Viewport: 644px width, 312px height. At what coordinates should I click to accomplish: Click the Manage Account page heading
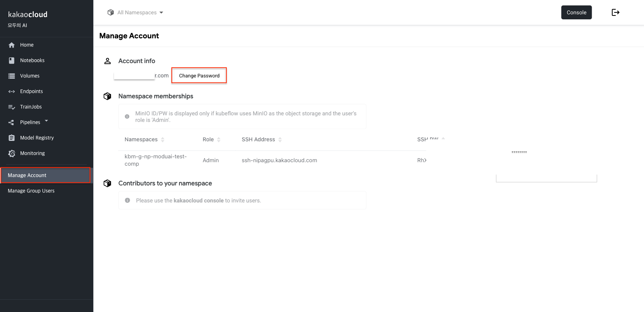129,36
